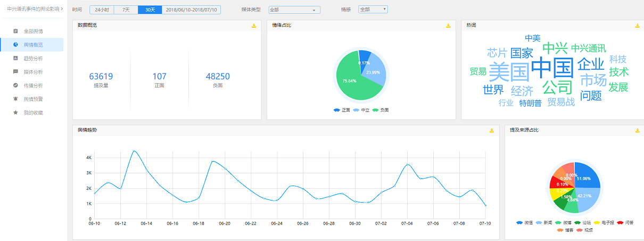Screen dimensions: 644x241
Task: Switch time range to 7天
Action: [x=126, y=10]
